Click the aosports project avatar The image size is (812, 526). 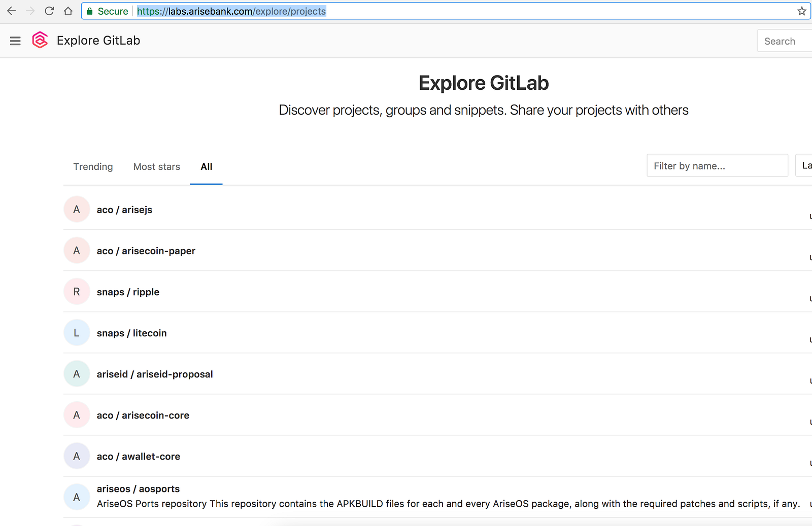pyautogui.click(x=77, y=497)
